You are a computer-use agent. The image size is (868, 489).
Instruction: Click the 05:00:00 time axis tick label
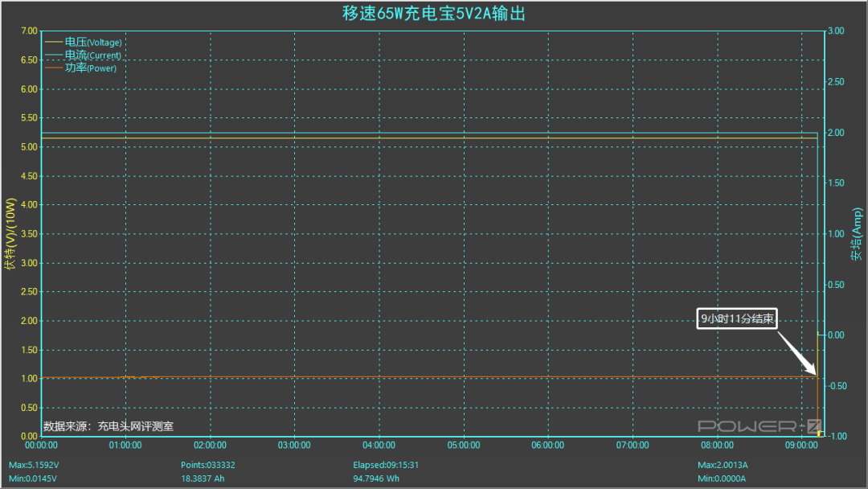(x=464, y=446)
